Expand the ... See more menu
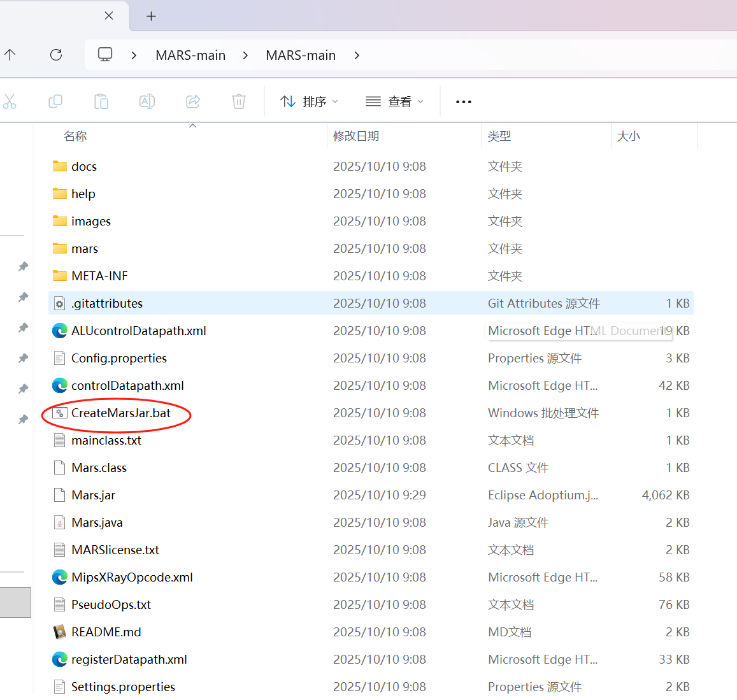737x700 pixels. pyautogui.click(x=463, y=101)
